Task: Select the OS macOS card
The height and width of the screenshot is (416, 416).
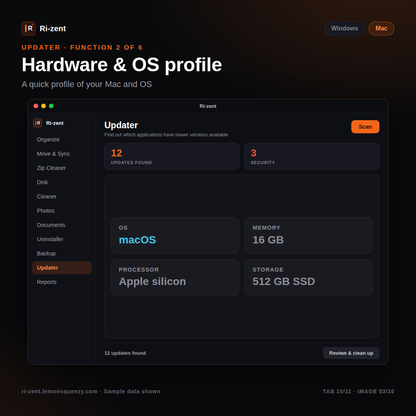Action: pos(175,236)
